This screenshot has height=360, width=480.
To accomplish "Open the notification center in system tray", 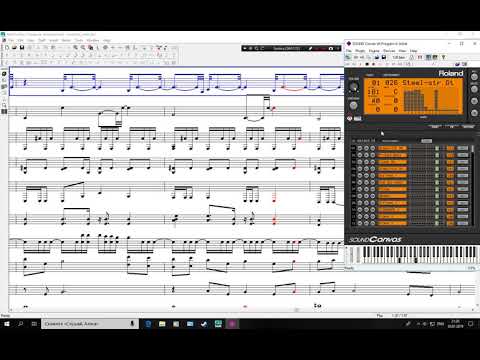I will pyautogui.click(x=471, y=324).
